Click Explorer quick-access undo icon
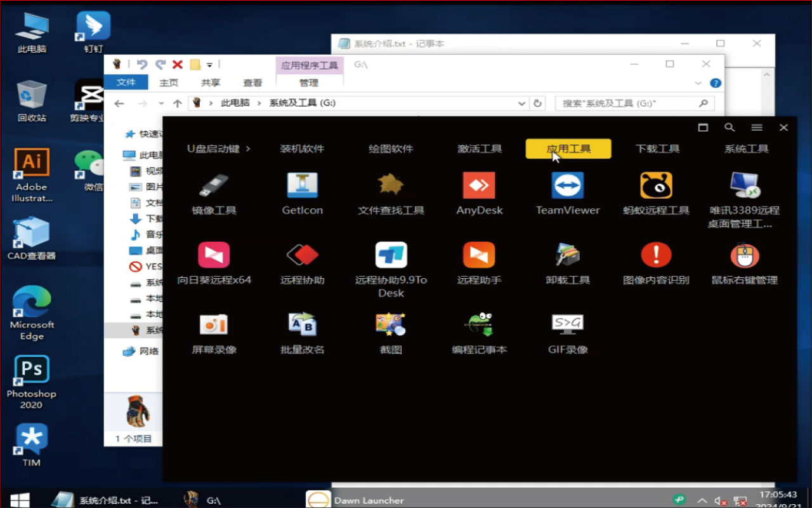 pyautogui.click(x=142, y=64)
